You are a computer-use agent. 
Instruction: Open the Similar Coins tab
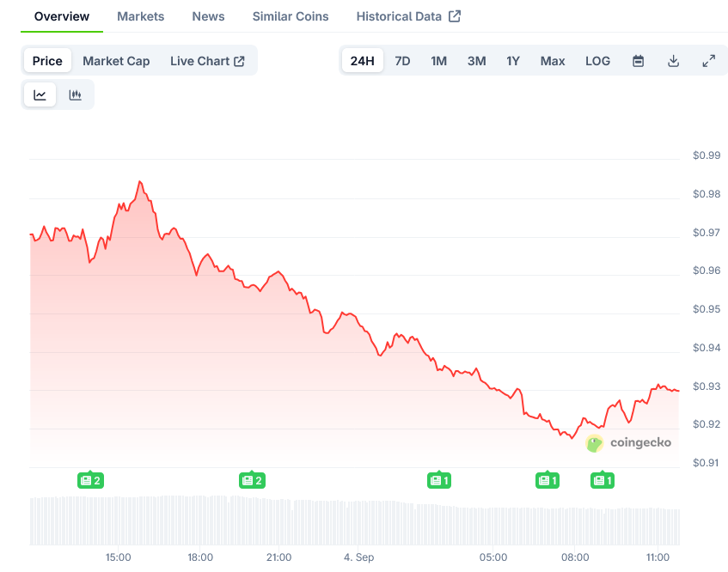point(291,16)
